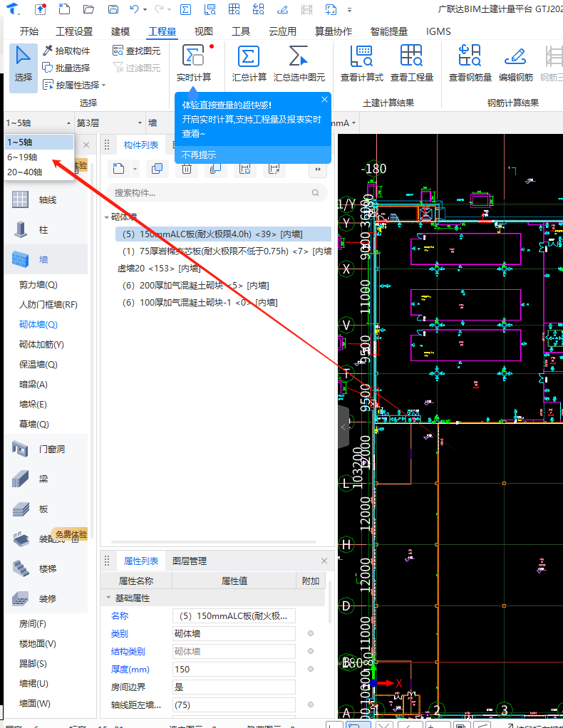Select 100厚加气混凝土砌块-1 component row
The height and width of the screenshot is (728, 563).
[x=223, y=303]
